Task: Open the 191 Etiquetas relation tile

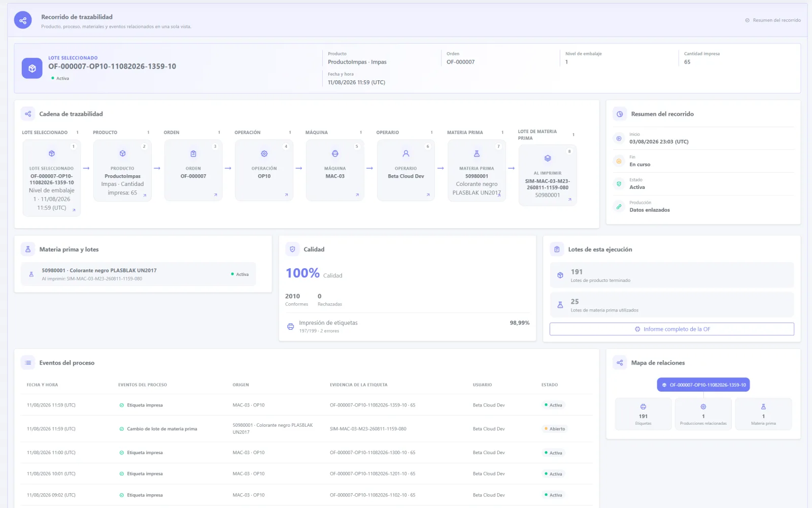Action: [643, 414]
